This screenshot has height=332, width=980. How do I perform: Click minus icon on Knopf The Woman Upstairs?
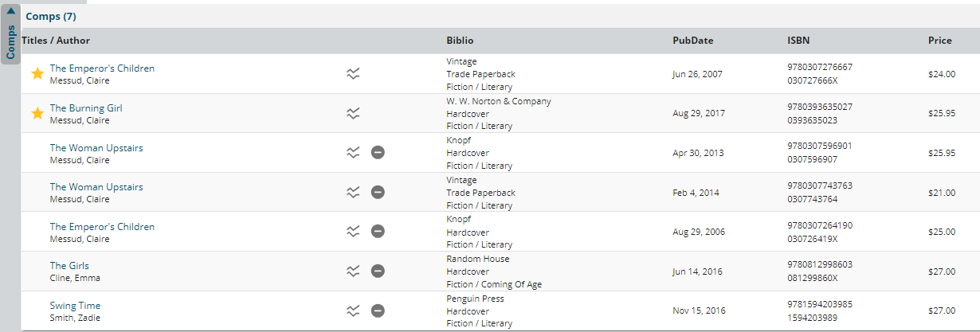(x=378, y=153)
